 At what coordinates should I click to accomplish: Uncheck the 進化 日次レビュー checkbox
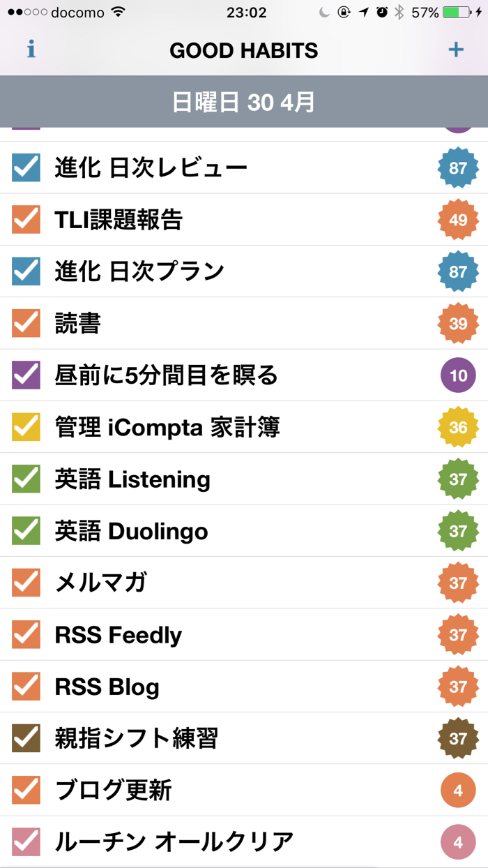[26, 167]
